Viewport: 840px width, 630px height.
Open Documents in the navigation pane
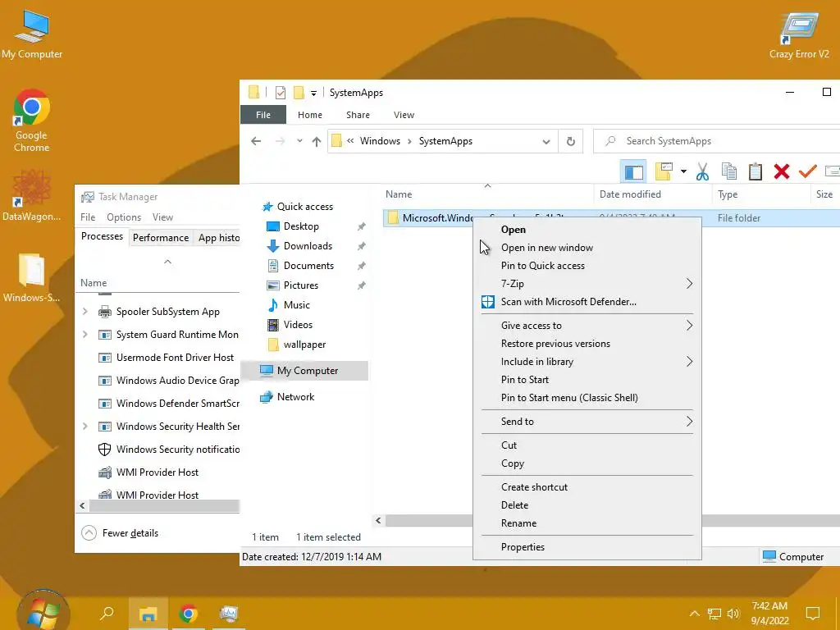[x=308, y=266]
